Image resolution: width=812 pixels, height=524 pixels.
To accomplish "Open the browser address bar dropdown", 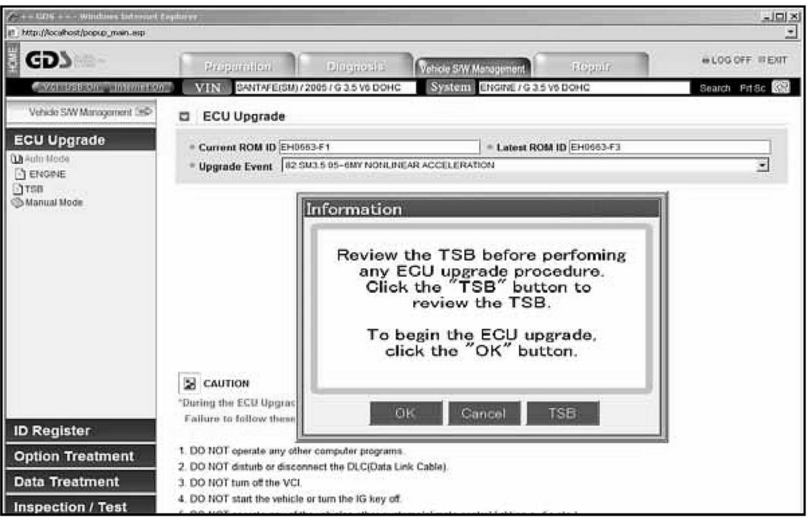I will click(791, 32).
